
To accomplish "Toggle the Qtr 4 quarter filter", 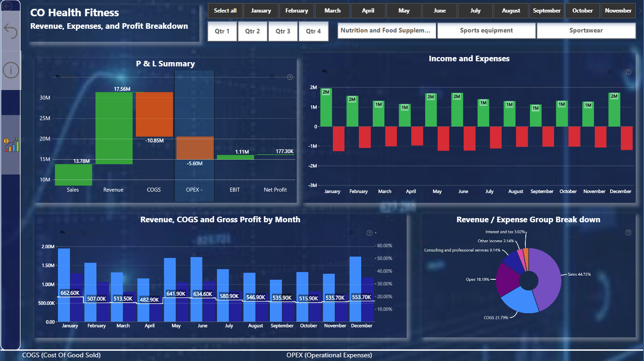I will point(313,31).
